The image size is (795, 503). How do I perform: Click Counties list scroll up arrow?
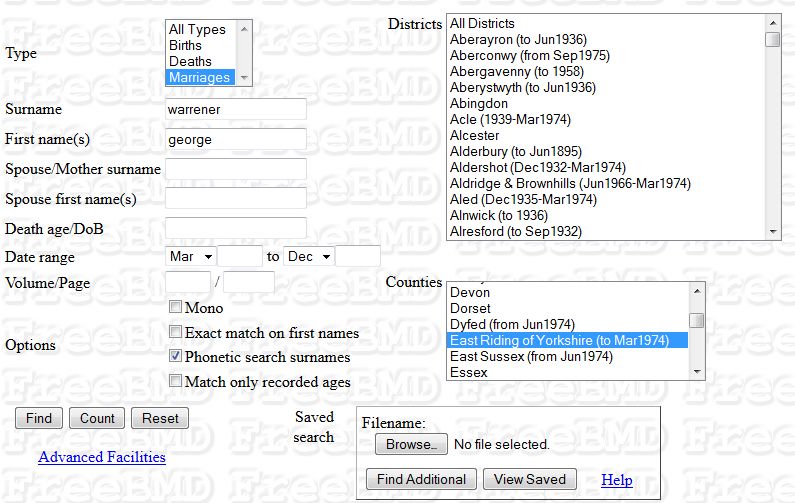(697, 291)
